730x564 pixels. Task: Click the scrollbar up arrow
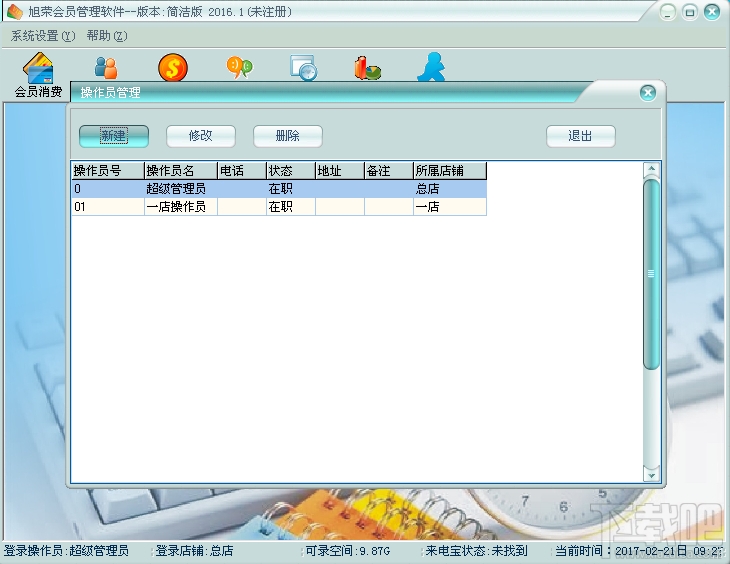(x=651, y=169)
